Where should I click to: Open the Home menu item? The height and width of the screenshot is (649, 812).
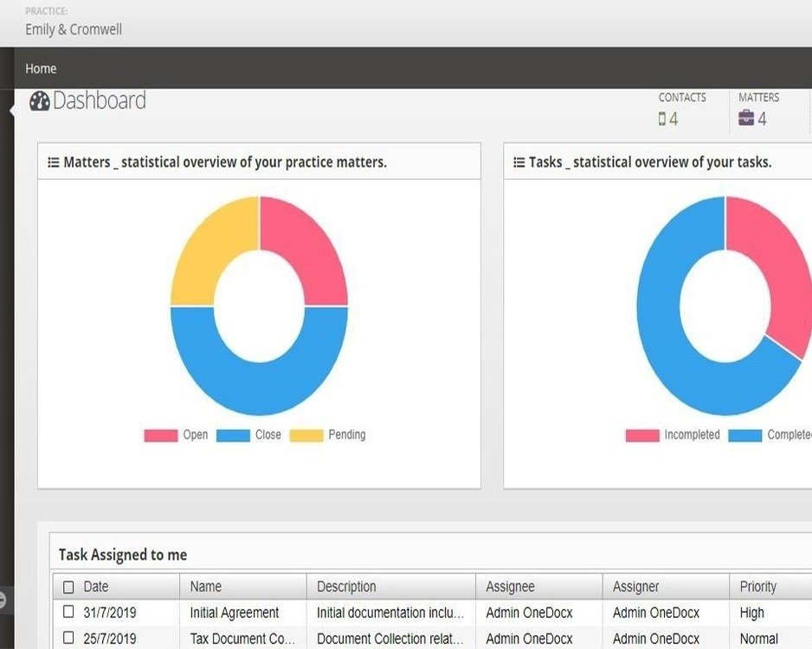coord(41,68)
